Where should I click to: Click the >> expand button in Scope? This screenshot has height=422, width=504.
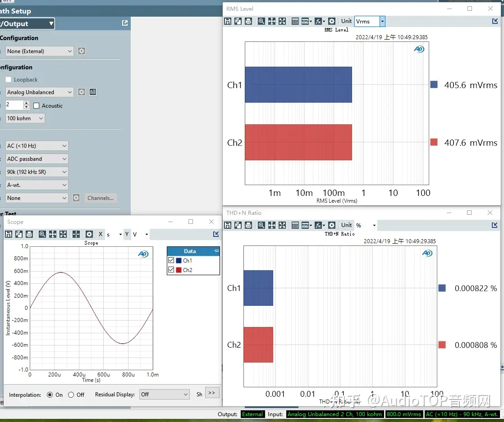212,393
